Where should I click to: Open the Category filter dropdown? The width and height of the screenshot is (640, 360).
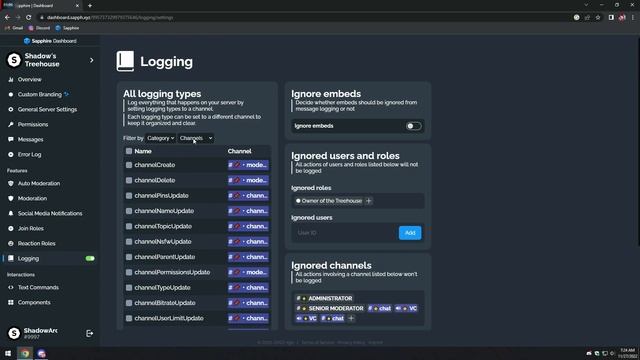[160, 138]
